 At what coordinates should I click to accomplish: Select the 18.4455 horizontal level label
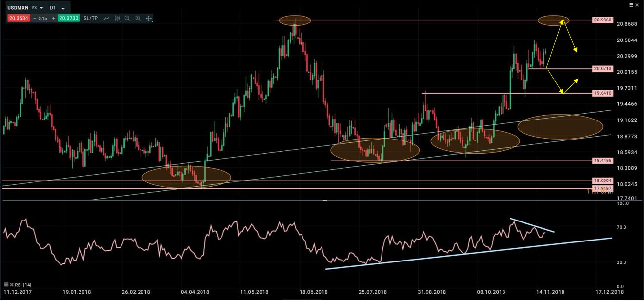[603, 161]
